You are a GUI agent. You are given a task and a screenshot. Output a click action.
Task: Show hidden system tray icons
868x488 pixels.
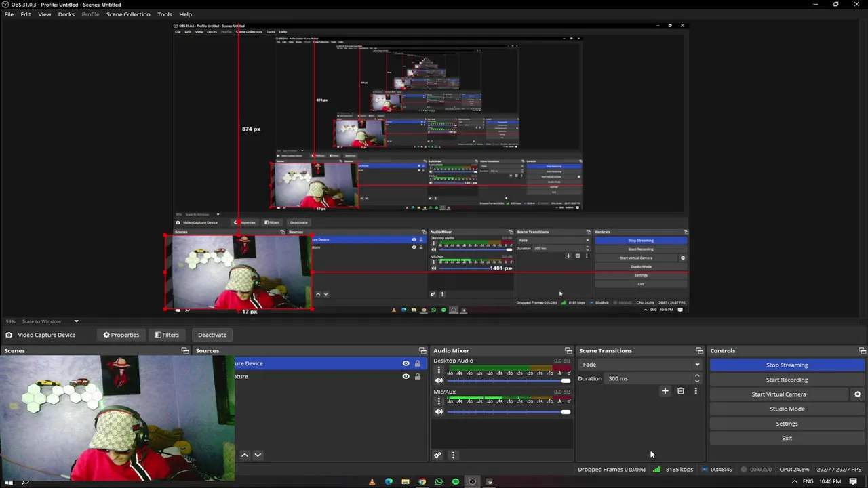coord(795,482)
